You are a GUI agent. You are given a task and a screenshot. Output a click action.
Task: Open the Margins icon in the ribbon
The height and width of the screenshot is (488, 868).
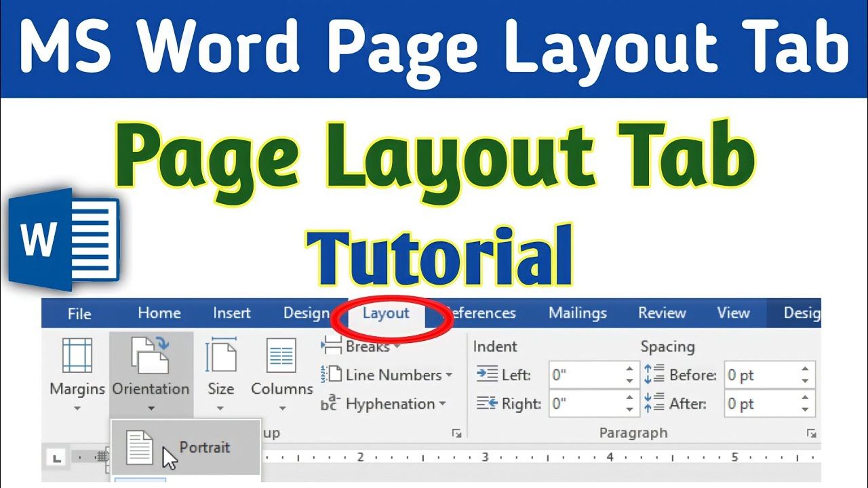click(x=77, y=357)
